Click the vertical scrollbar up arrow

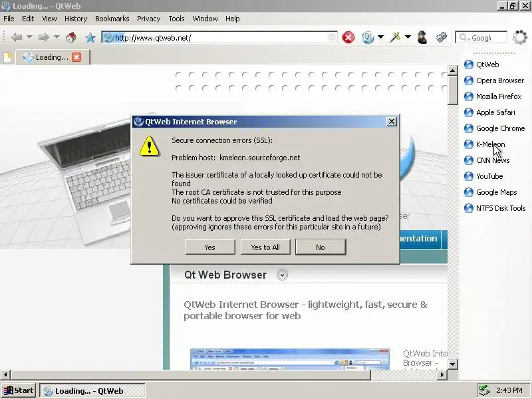(x=453, y=70)
